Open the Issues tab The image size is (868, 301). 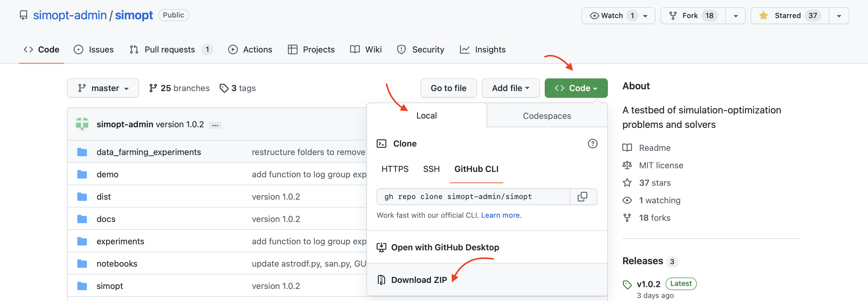click(94, 49)
